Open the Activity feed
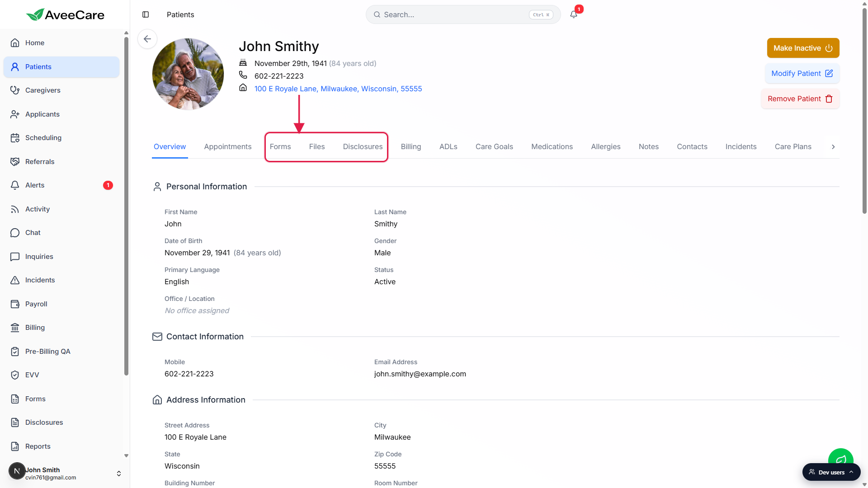 61,209
